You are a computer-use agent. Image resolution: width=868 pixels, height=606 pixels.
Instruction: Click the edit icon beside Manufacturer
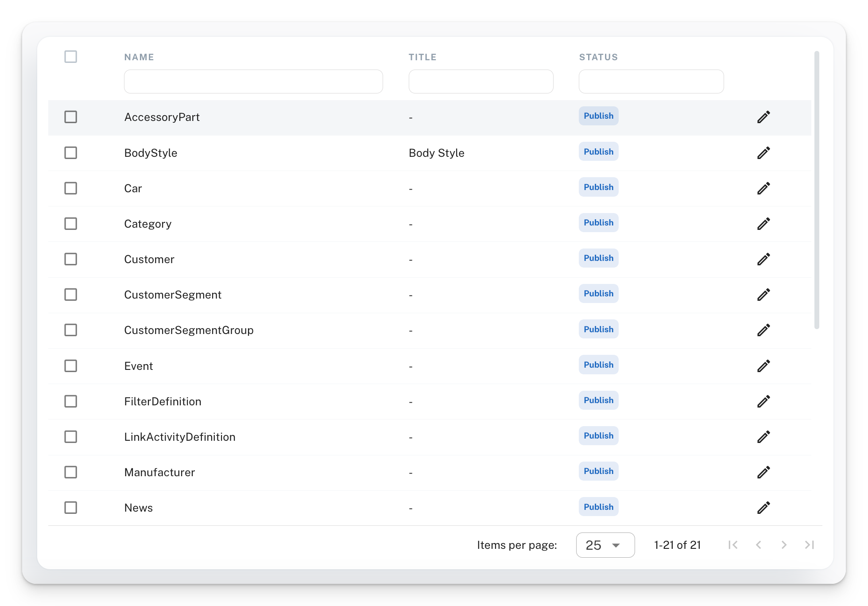click(x=763, y=472)
